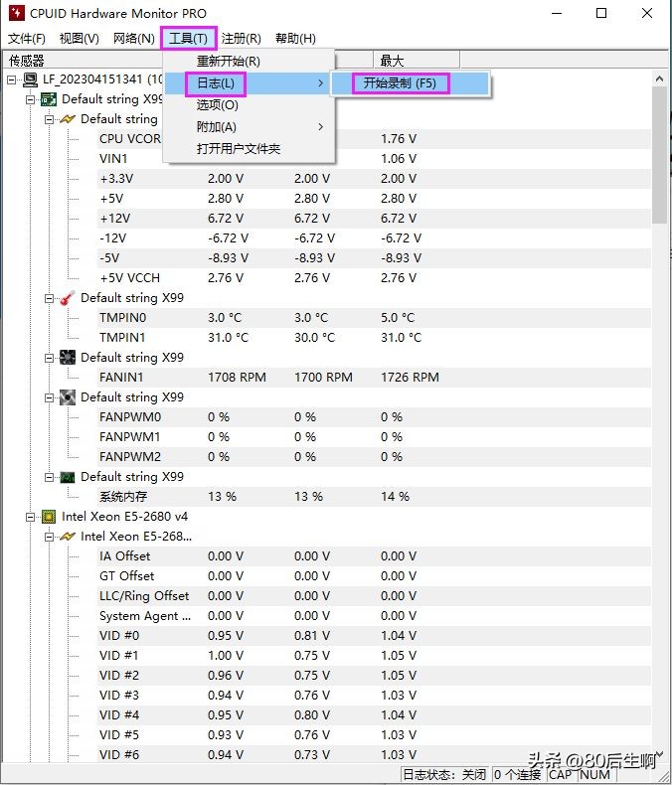Open the 网络(N) menu

[133, 39]
